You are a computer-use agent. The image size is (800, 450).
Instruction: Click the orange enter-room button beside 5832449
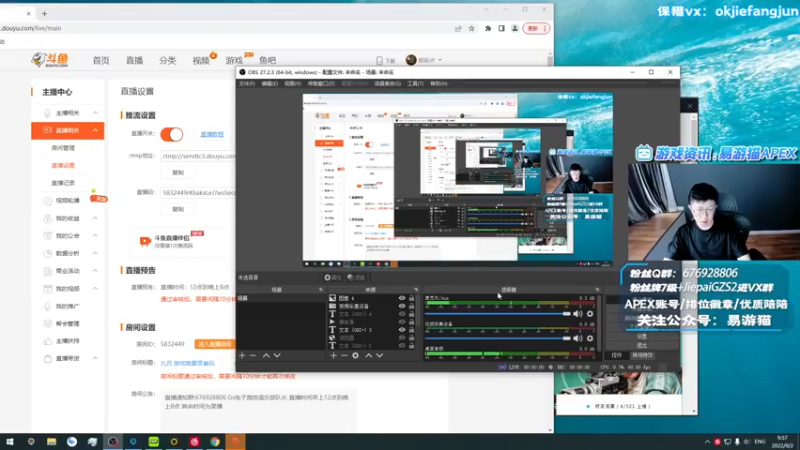(x=215, y=344)
